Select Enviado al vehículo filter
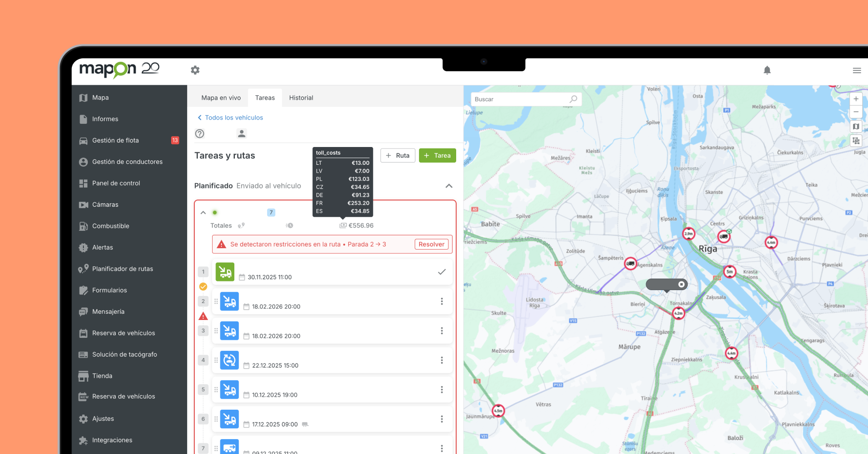The height and width of the screenshot is (454, 868). coord(269,186)
